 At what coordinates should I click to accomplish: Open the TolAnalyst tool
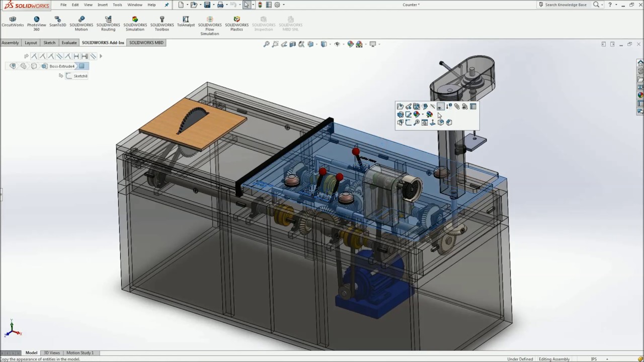(186, 22)
